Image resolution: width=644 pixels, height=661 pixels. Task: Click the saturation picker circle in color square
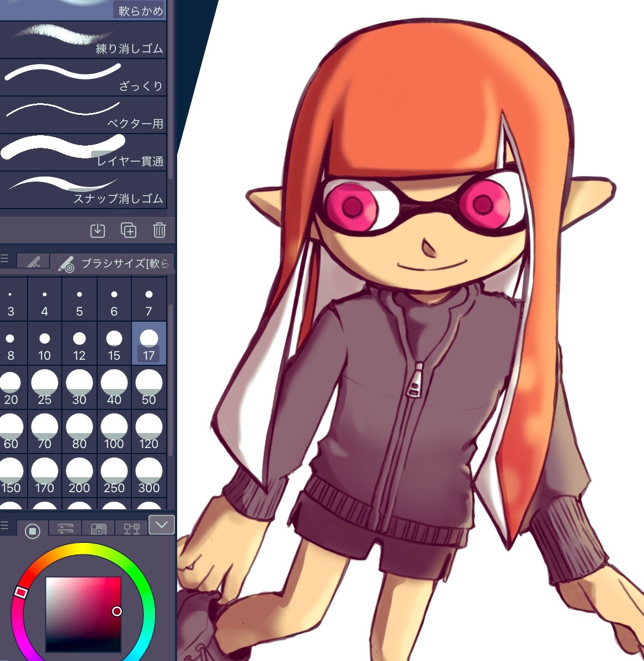(x=117, y=611)
